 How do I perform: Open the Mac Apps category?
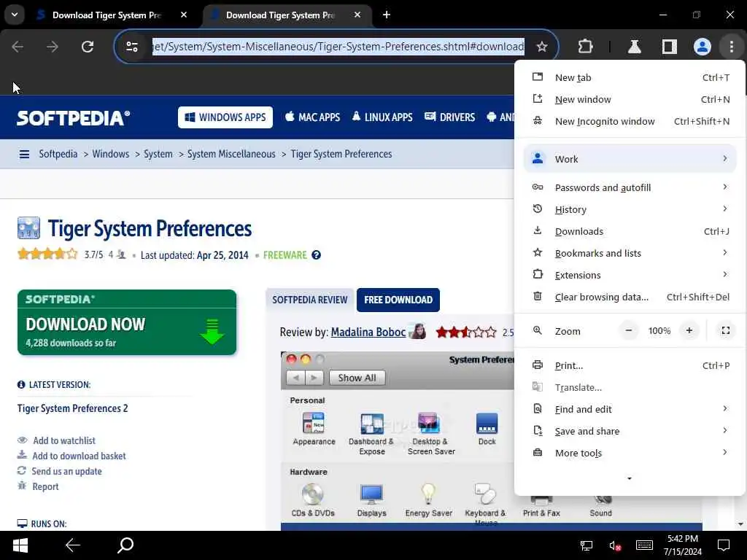(x=312, y=117)
